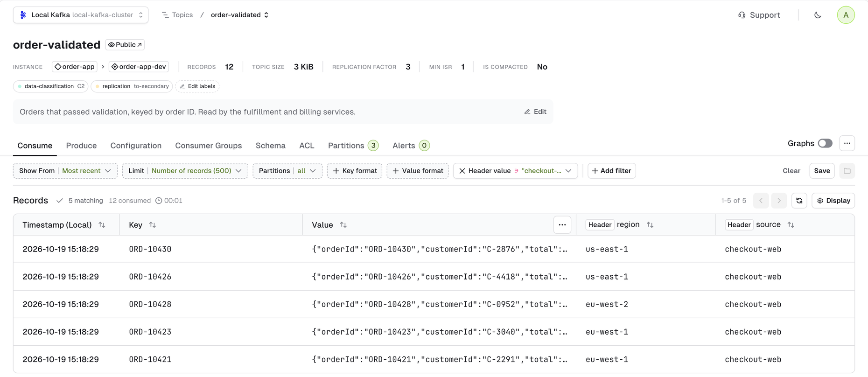Open the Value column options menu

pyautogui.click(x=562, y=225)
